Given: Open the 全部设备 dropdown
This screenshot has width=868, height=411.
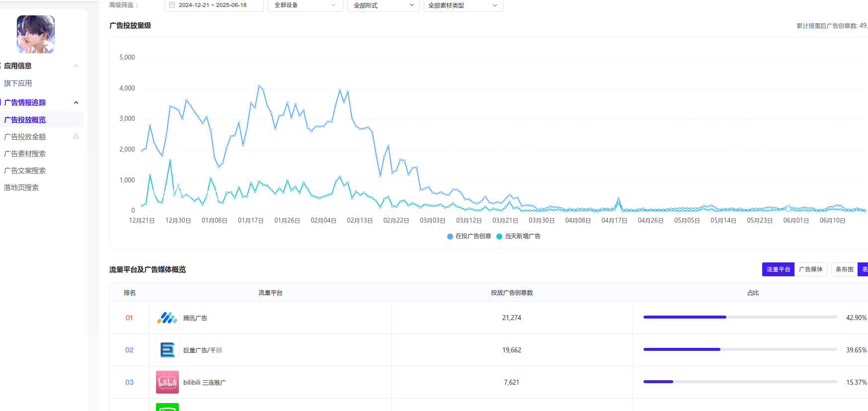Looking at the screenshot, I should tap(305, 5).
